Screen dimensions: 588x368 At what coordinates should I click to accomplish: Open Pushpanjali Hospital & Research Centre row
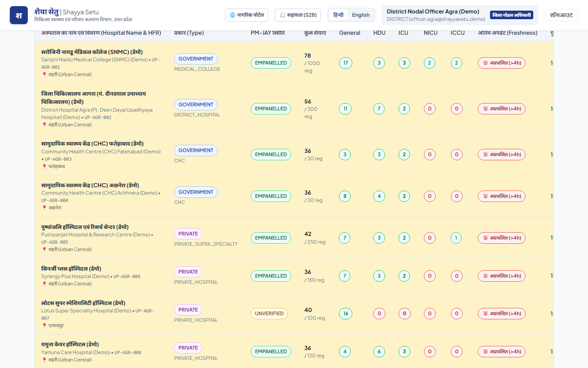294,238
